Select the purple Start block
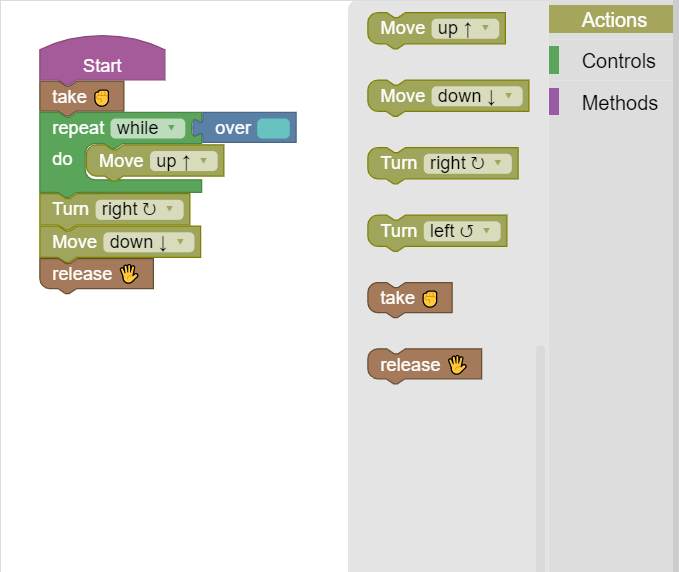This screenshot has height=572, width=679. coord(101,65)
